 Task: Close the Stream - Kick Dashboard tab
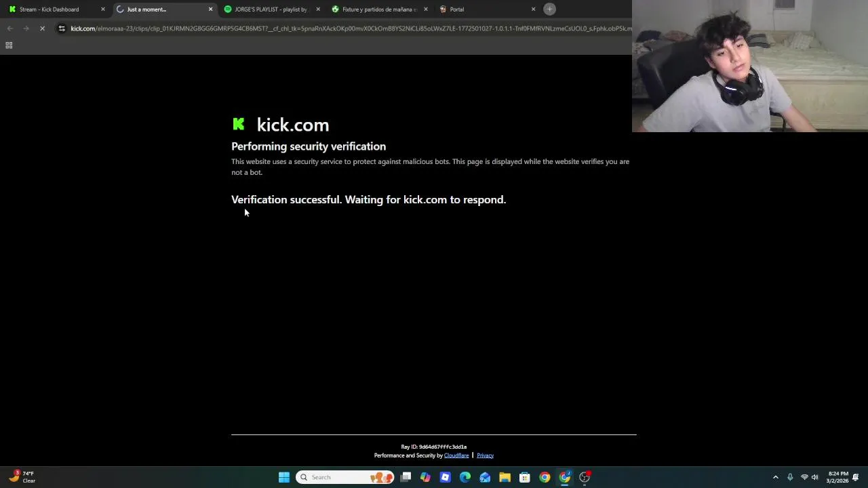tap(103, 9)
